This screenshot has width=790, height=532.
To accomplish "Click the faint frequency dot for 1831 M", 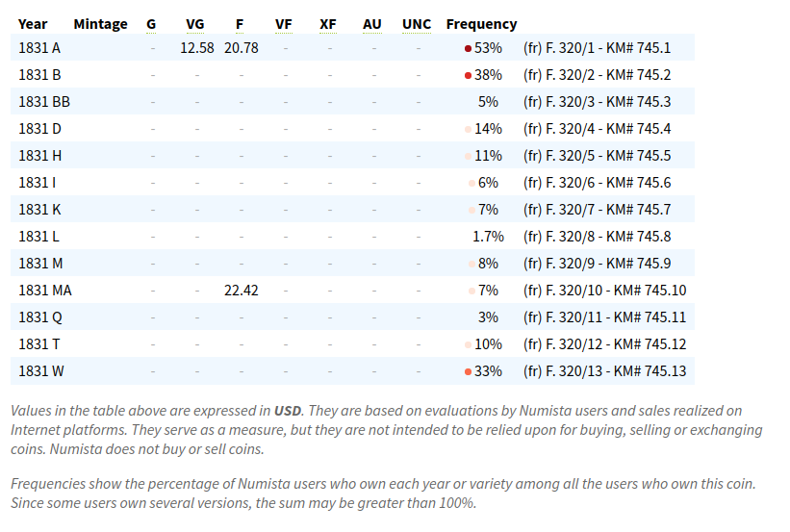I will 471,264.
